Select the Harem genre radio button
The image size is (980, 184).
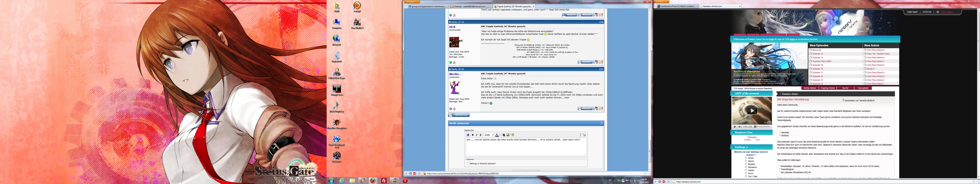tap(746, 170)
